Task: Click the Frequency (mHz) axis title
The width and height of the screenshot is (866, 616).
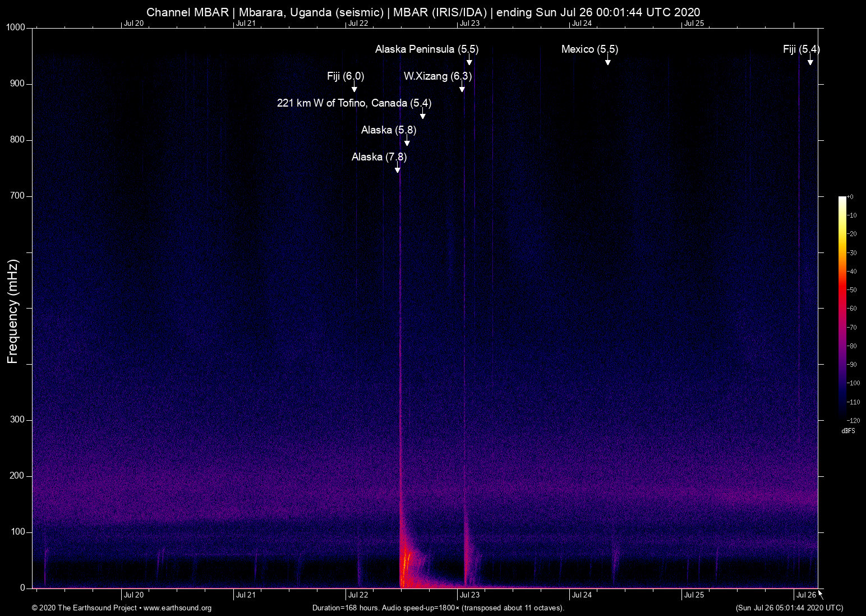Action: 13,311
